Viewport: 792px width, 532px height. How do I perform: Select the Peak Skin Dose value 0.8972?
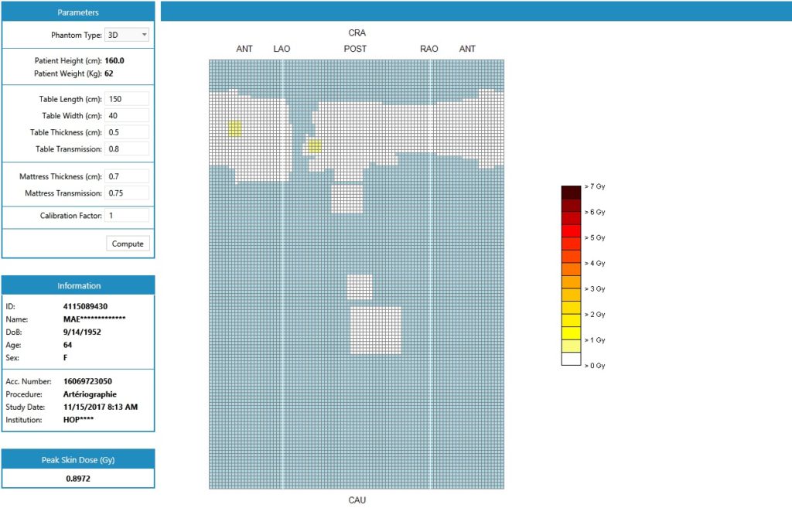78,479
